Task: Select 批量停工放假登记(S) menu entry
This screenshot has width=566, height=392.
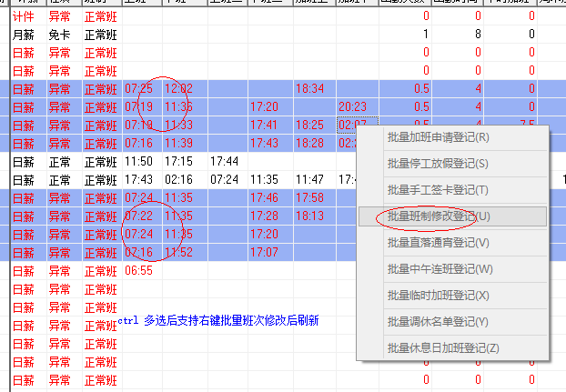Action: (x=438, y=165)
